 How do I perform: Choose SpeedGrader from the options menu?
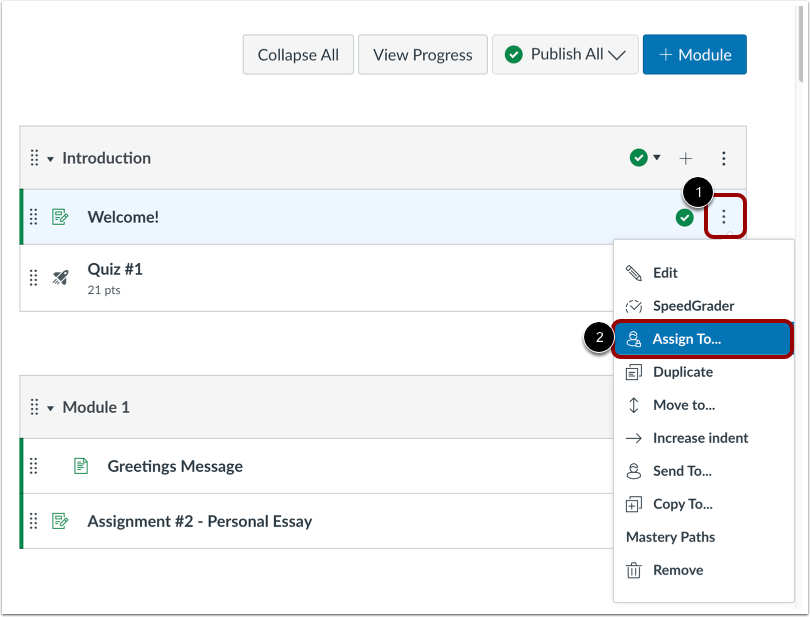click(703, 306)
